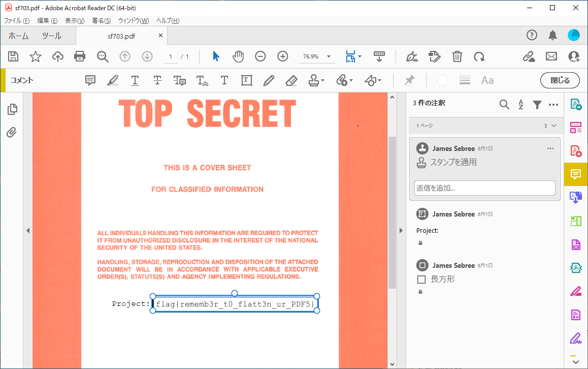Click the 閉じる button

[560, 80]
